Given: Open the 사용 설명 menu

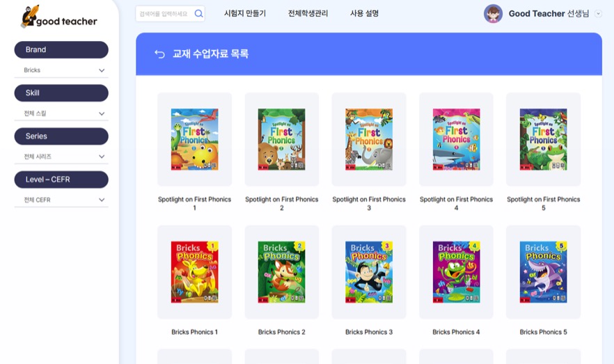Looking at the screenshot, I should pos(364,14).
